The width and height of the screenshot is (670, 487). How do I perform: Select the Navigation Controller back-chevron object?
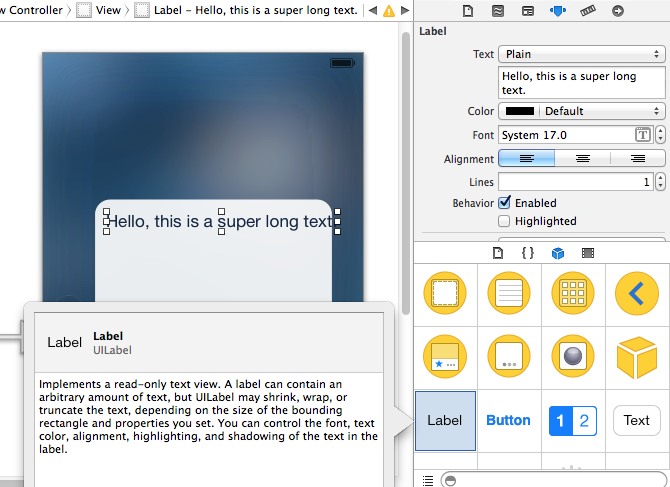[636, 293]
